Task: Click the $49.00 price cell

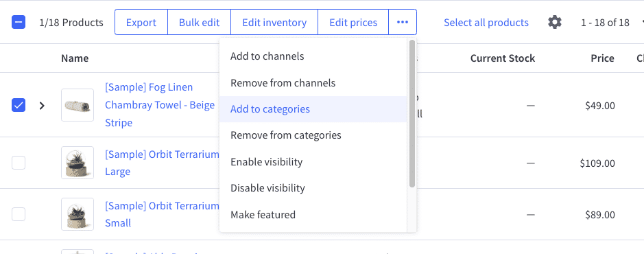Action: (x=600, y=106)
